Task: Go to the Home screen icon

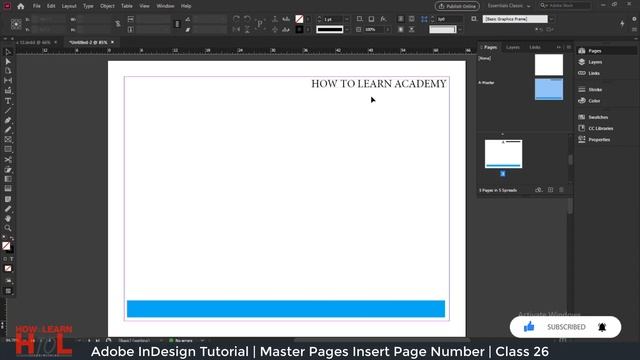Action: click(21, 6)
